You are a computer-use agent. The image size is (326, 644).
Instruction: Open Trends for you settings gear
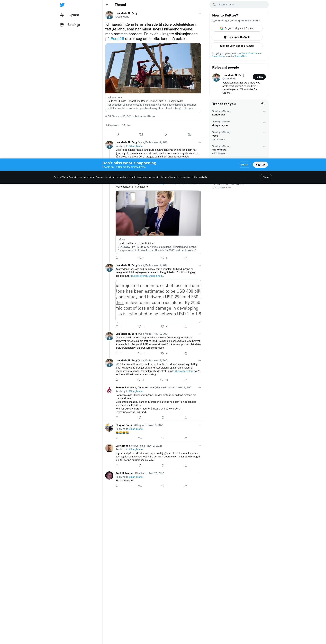(263, 104)
